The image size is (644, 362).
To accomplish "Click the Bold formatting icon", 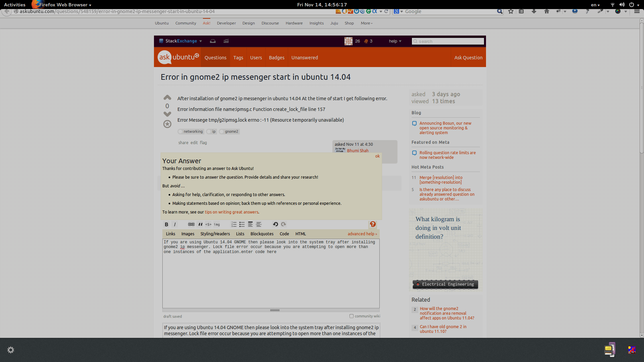I will click(167, 224).
